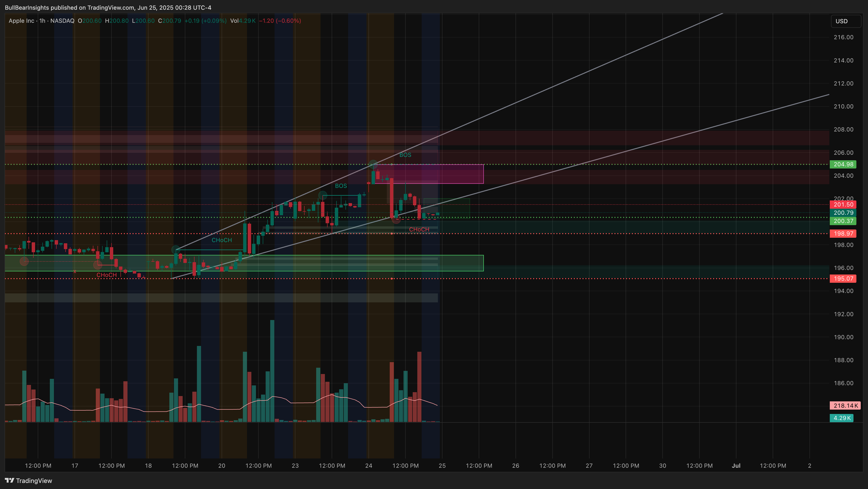Select the close value C200.79 in legend
Viewport: 868px width, 489px height.
click(x=170, y=21)
